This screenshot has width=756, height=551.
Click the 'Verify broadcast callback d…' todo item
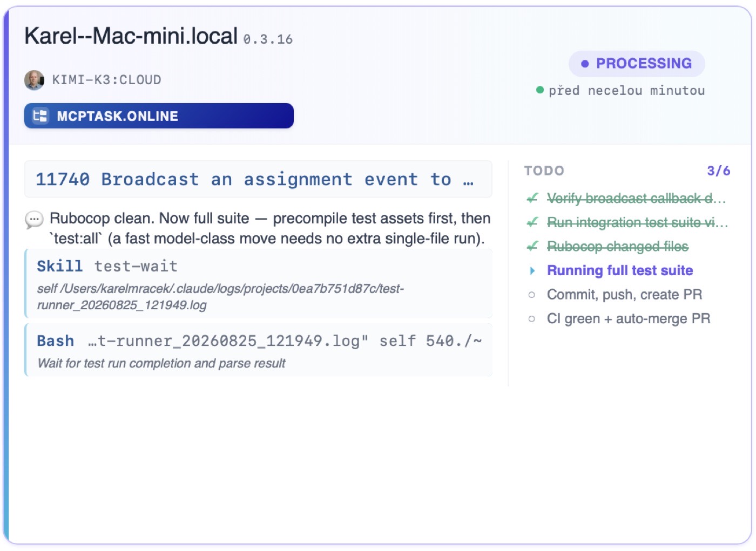(637, 199)
